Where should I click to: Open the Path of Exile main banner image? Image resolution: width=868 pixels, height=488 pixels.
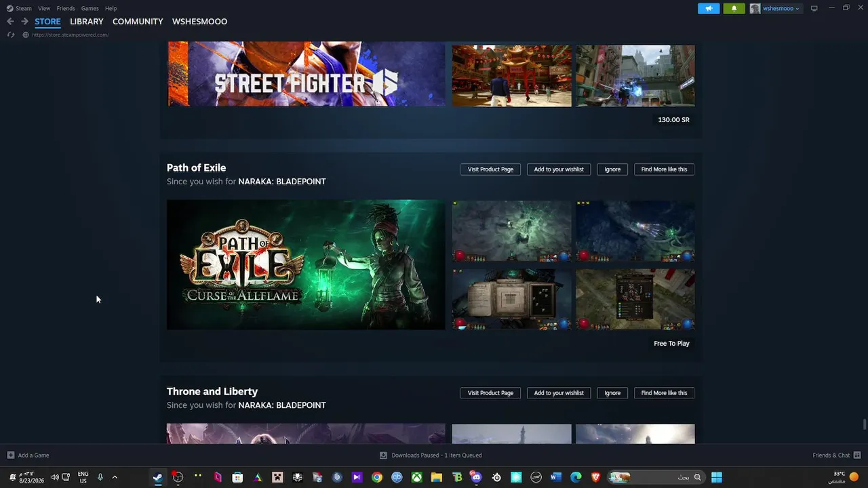(306, 264)
